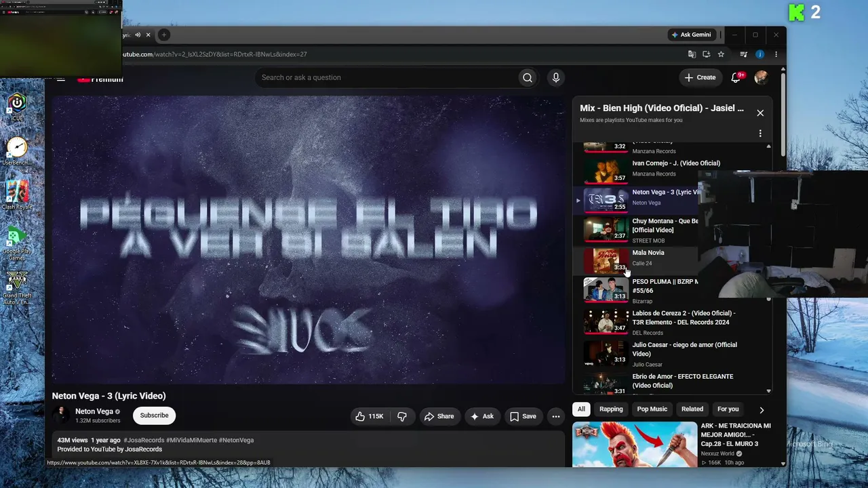Click the Mix - Bien High playlist title
Image resolution: width=868 pixels, height=488 pixels.
[x=661, y=108]
